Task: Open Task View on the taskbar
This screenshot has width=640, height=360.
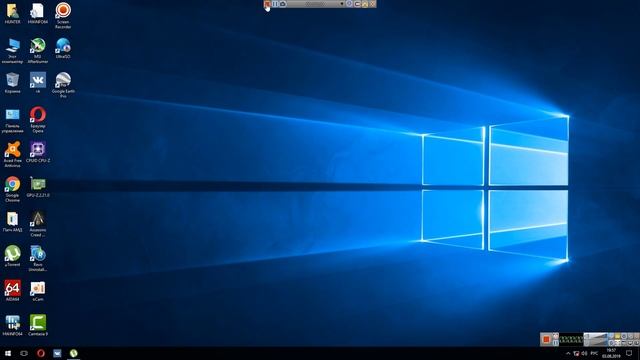Action: pos(24,353)
